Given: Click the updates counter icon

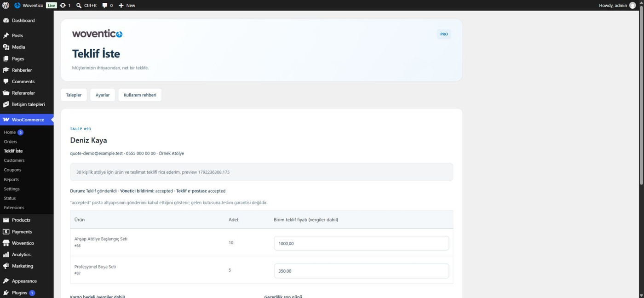Looking at the screenshot, I should (63, 6).
